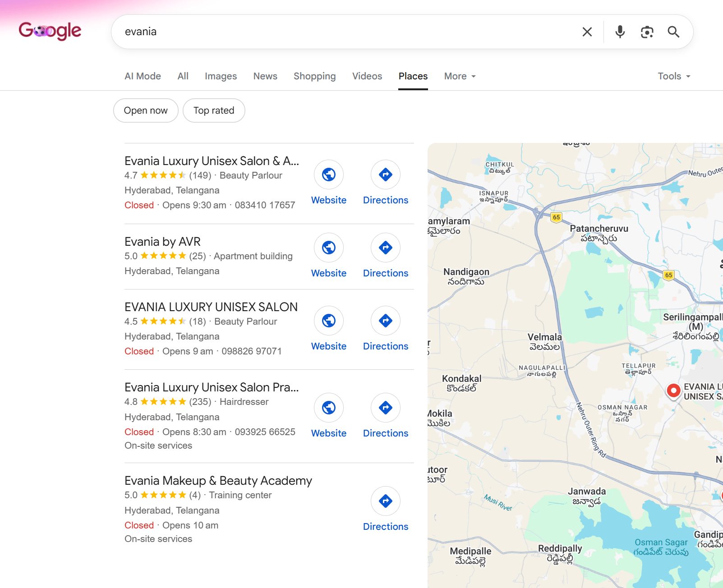Click the Nandigaon label on the map
This screenshot has height=588, width=723.
(466, 276)
